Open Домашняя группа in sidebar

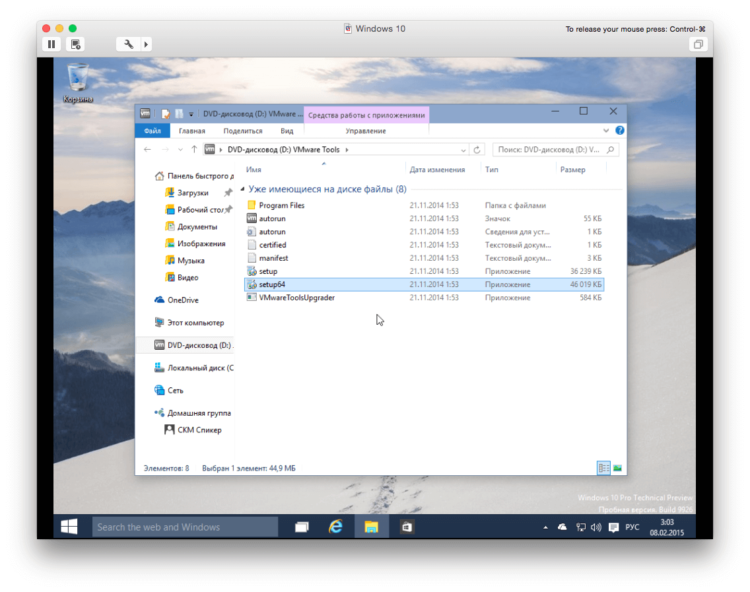pyautogui.click(x=193, y=413)
